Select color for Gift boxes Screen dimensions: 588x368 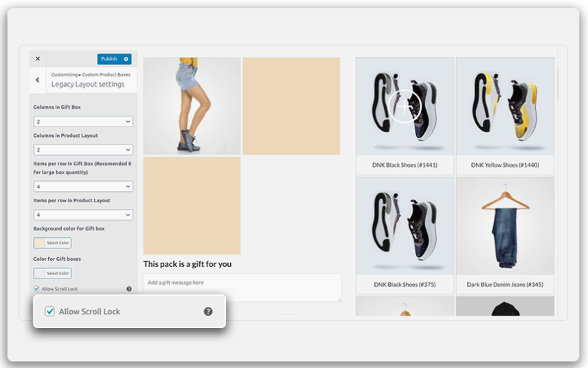(x=52, y=273)
